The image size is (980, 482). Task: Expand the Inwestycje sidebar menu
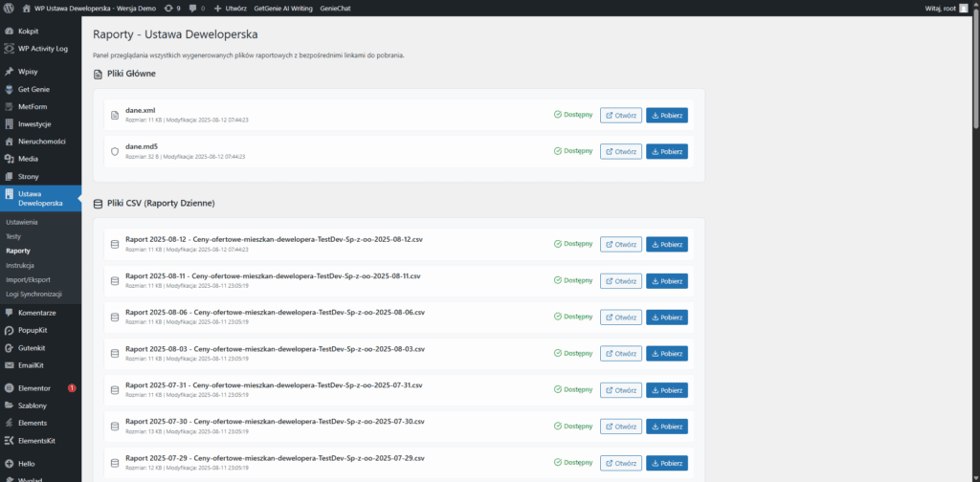[x=34, y=123]
